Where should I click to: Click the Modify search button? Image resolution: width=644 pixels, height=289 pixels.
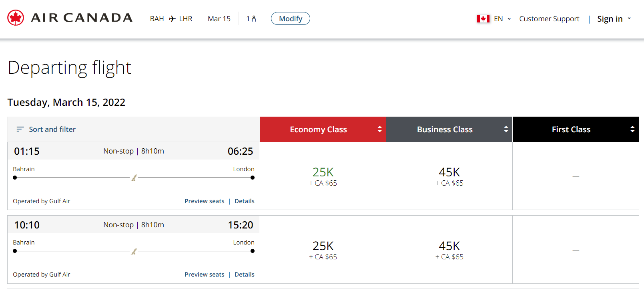291,18
